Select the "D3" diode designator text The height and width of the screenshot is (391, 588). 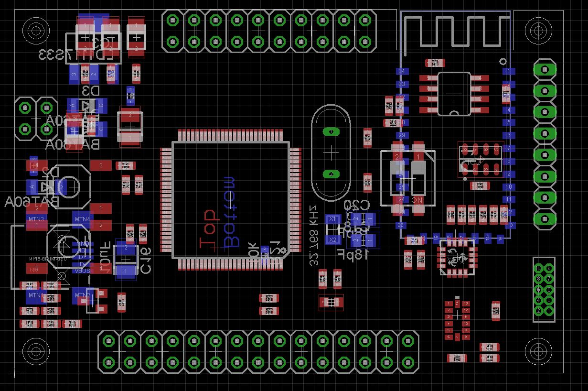click(x=90, y=91)
